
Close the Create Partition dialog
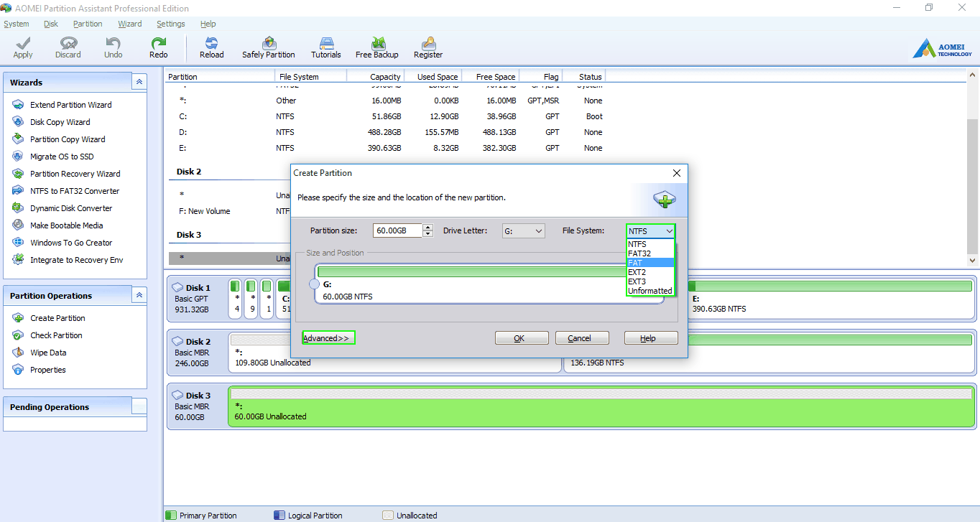tap(676, 173)
